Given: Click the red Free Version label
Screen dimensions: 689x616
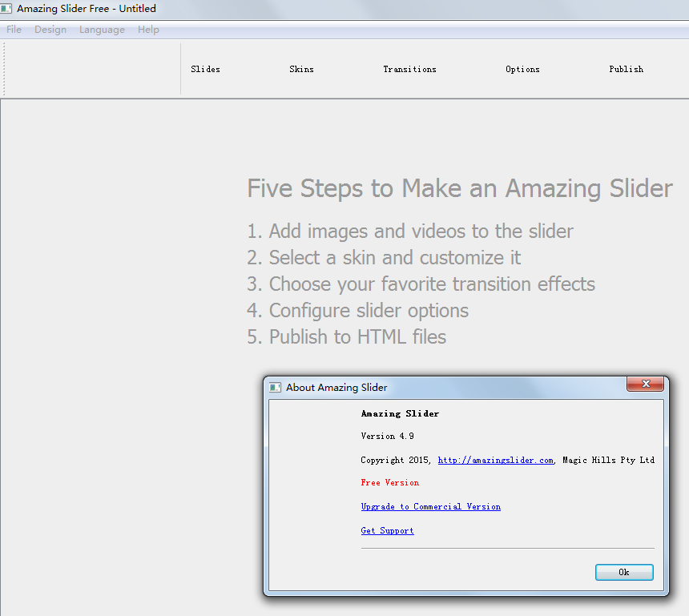Looking at the screenshot, I should coord(389,482).
